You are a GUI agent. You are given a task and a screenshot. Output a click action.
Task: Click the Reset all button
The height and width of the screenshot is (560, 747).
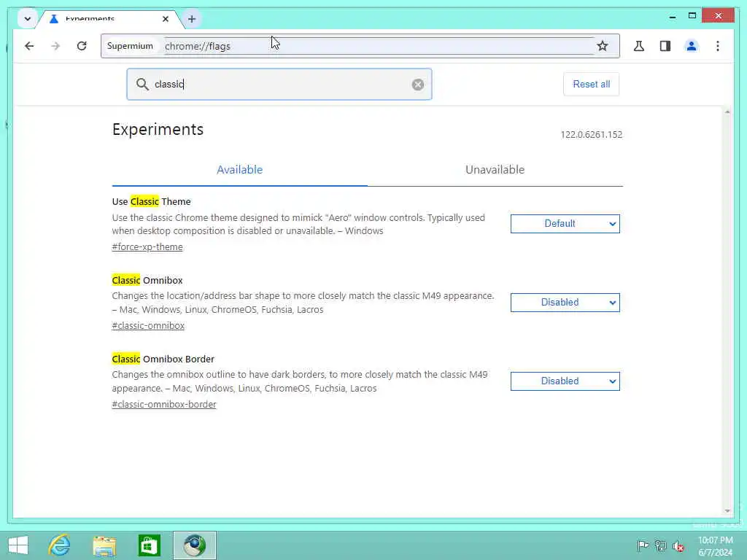click(x=591, y=85)
